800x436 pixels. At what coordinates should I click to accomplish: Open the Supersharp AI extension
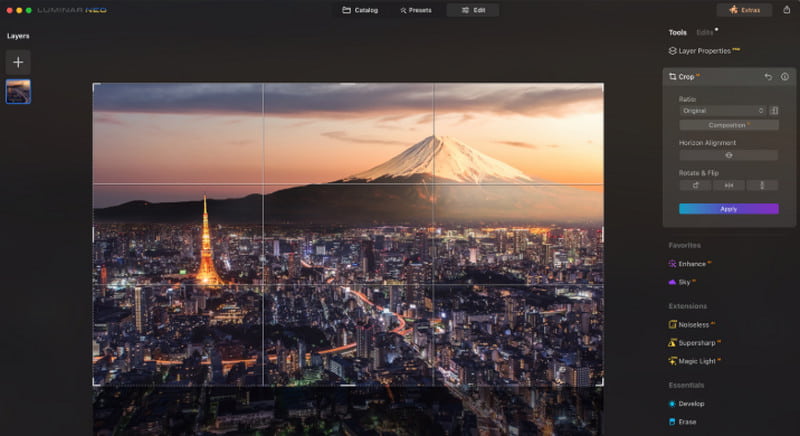[x=694, y=343]
